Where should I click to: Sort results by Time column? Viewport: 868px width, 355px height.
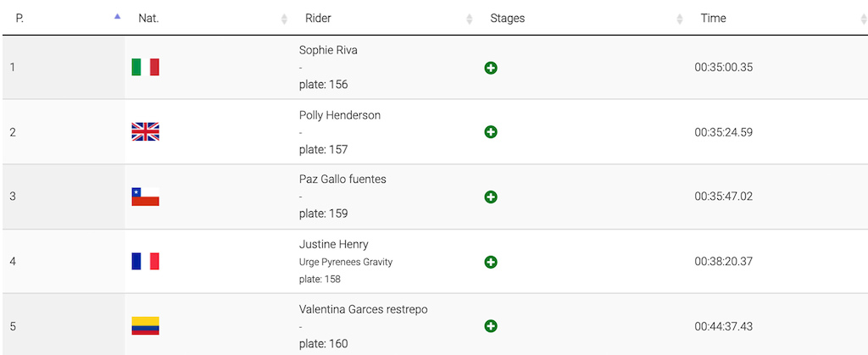click(x=713, y=19)
